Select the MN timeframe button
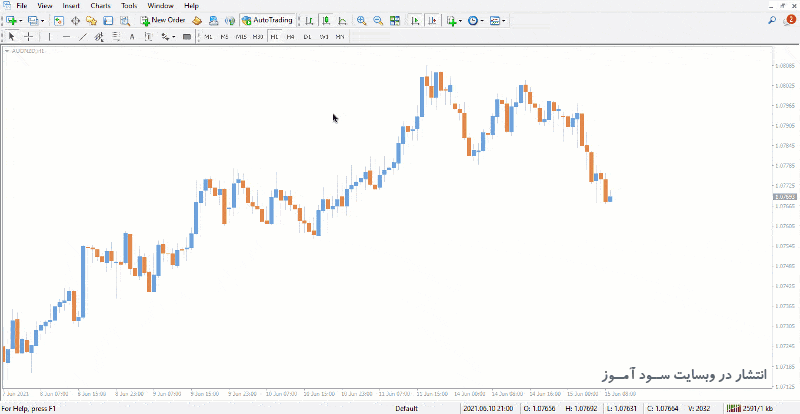Screen dimensions: 800x414 click(x=340, y=36)
